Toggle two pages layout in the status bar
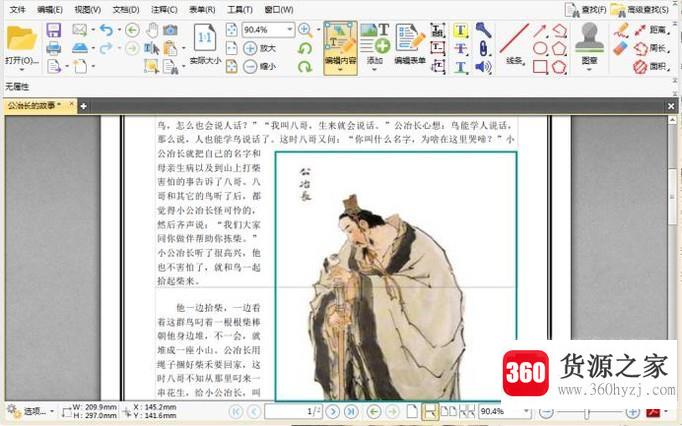 448,411
